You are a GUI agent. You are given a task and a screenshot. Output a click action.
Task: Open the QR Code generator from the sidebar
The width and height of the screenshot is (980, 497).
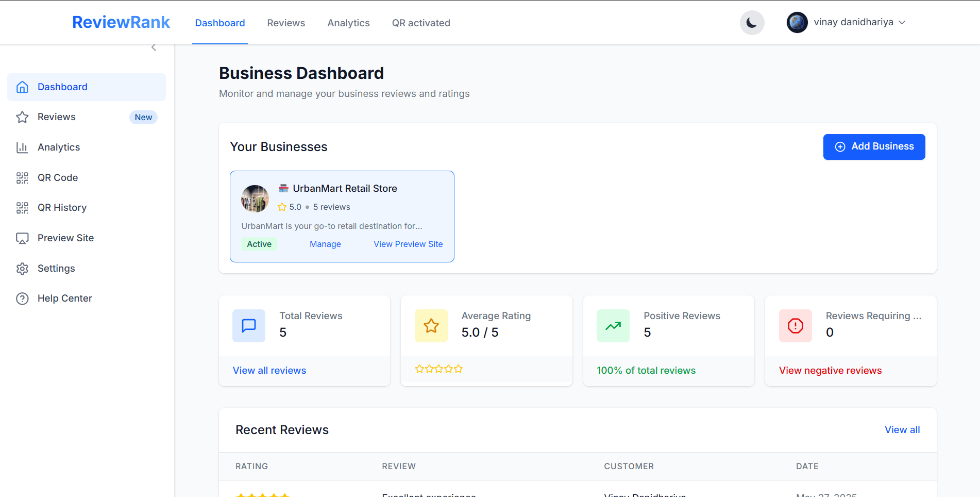pyautogui.click(x=22, y=177)
